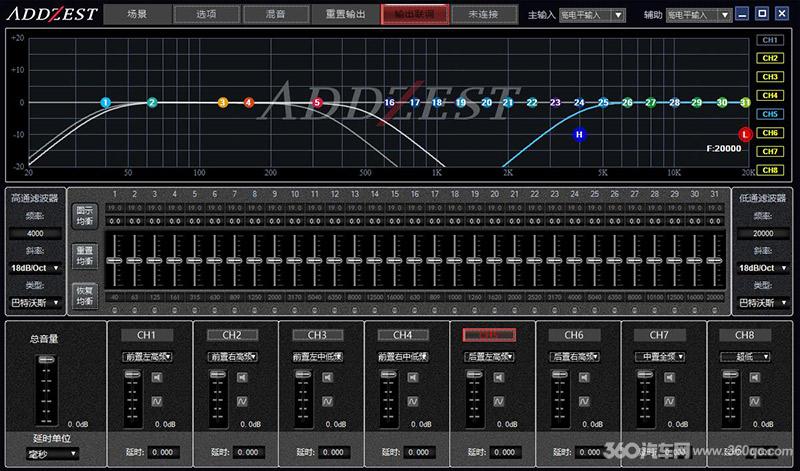Screen dimensions: 800x471
Task: Click the highlighted red 输出联调 tab
Action: 414,14
